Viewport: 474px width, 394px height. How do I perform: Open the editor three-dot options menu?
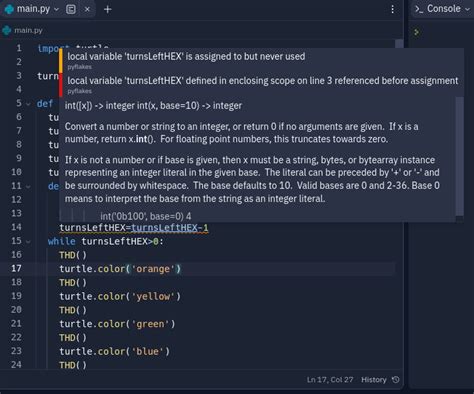pyautogui.click(x=392, y=9)
